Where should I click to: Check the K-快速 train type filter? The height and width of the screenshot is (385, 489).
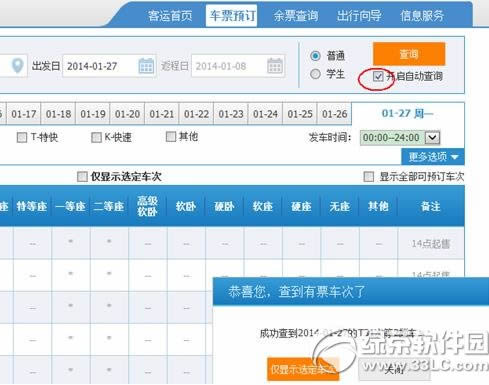point(96,137)
